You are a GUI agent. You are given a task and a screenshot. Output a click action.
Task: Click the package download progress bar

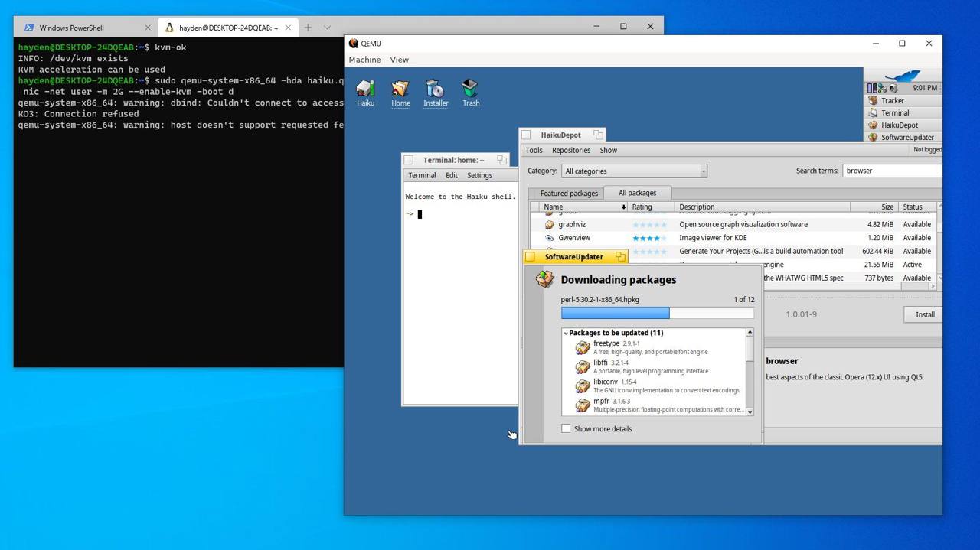click(657, 313)
